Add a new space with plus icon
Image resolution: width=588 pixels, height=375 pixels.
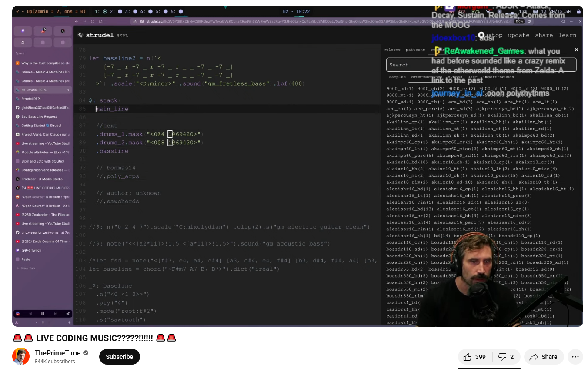(69, 322)
